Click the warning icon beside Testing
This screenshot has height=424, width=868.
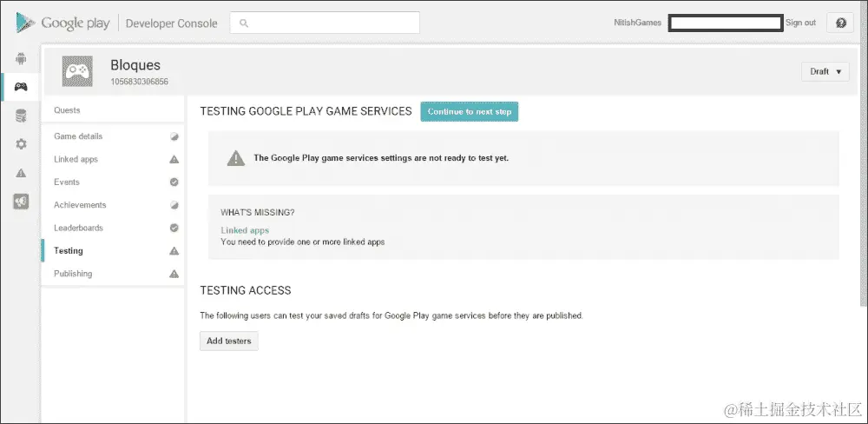(x=174, y=251)
